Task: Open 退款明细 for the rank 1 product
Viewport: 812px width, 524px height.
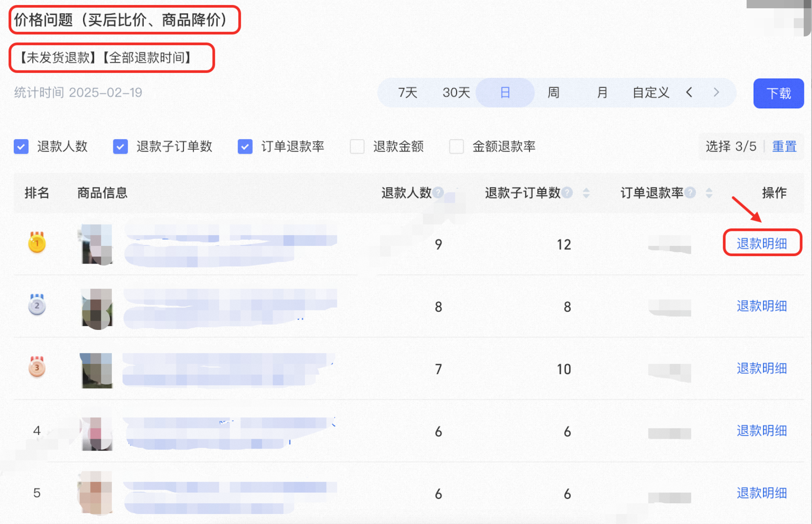Action: pos(762,244)
